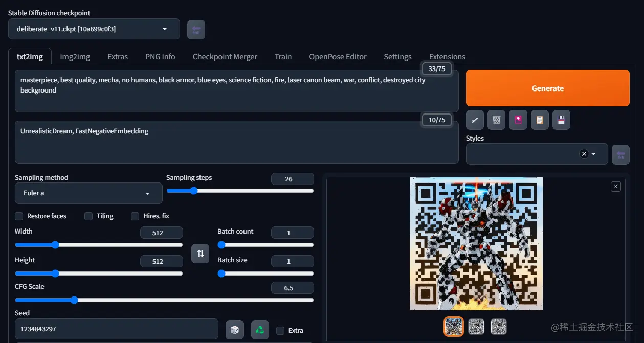
Task: Open the Extensions tab
Action: [447, 57]
